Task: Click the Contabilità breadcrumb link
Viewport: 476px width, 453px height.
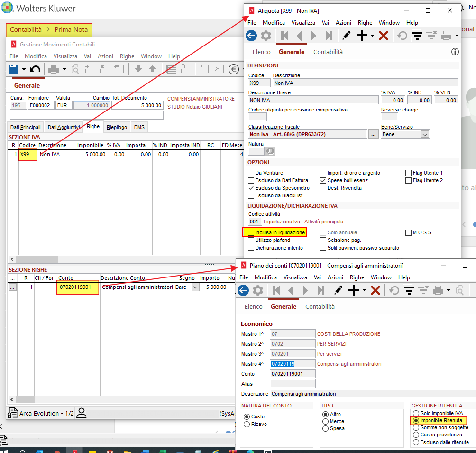Action: [x=26, y=29]
